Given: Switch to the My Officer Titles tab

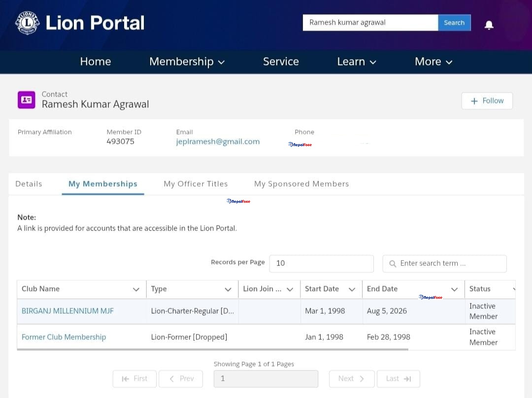Looking at the screenshot, I should pos(196,184).
